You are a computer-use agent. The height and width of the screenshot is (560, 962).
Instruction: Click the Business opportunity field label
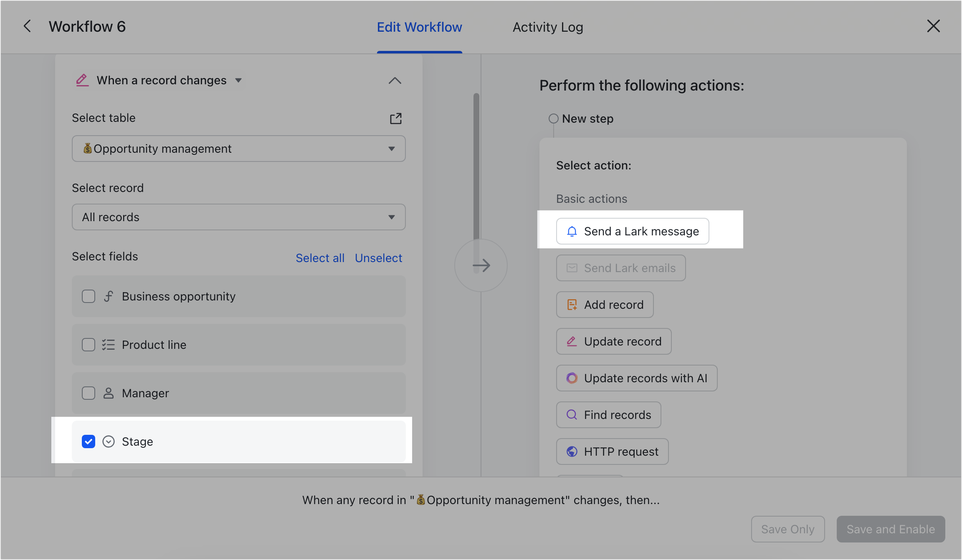coord(179,296)
